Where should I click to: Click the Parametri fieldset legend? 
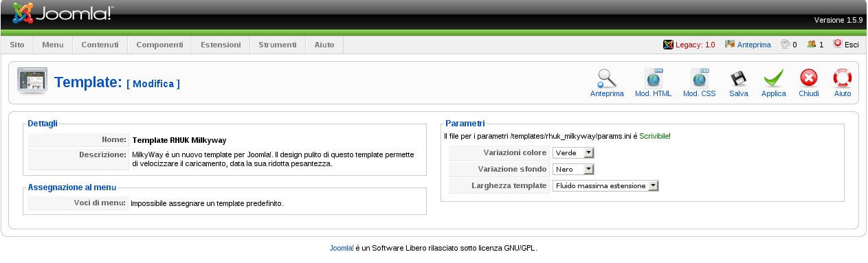click(465, 124)
